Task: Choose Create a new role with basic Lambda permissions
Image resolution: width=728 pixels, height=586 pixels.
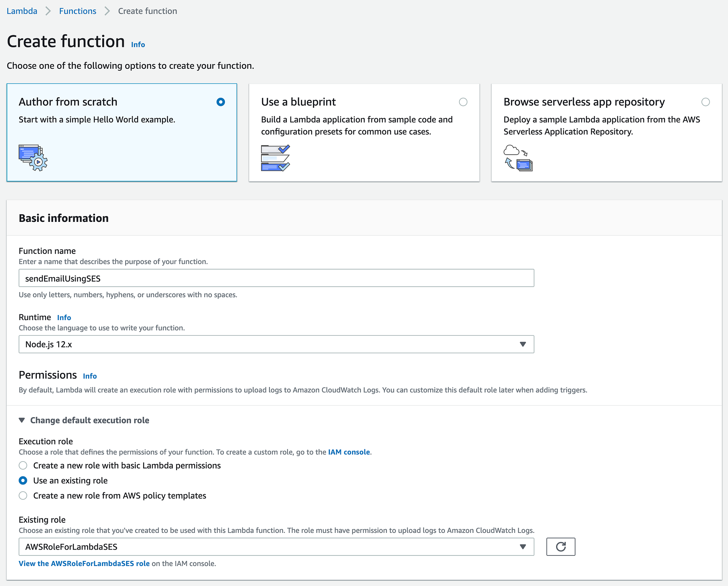Action: tap(23, 465)
